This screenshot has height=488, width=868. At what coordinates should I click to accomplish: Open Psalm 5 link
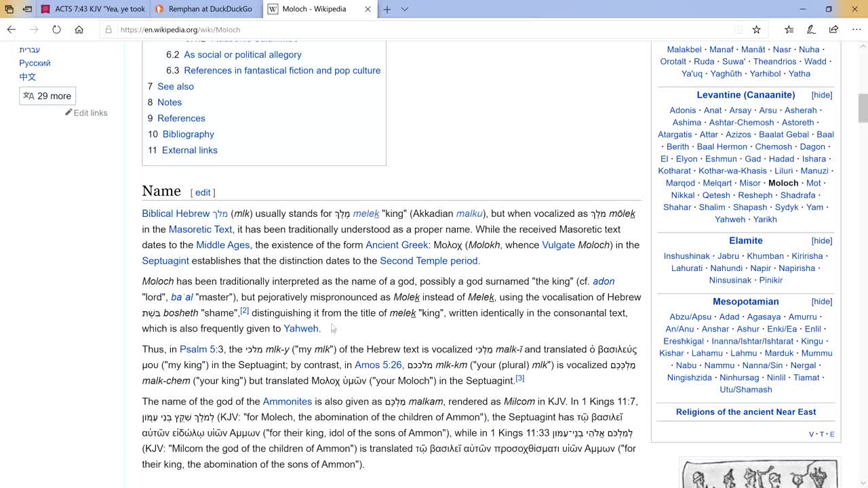pos(197,349)
